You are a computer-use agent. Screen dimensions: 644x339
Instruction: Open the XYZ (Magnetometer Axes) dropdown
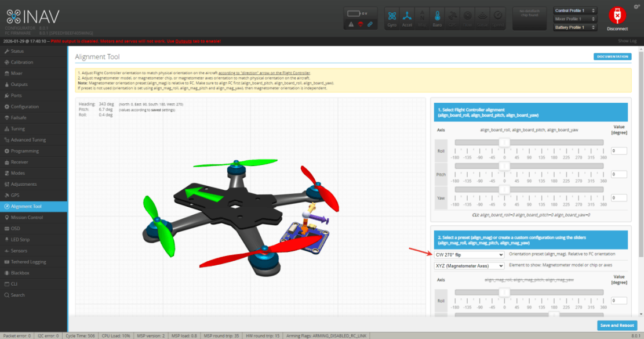pos(469,266)
